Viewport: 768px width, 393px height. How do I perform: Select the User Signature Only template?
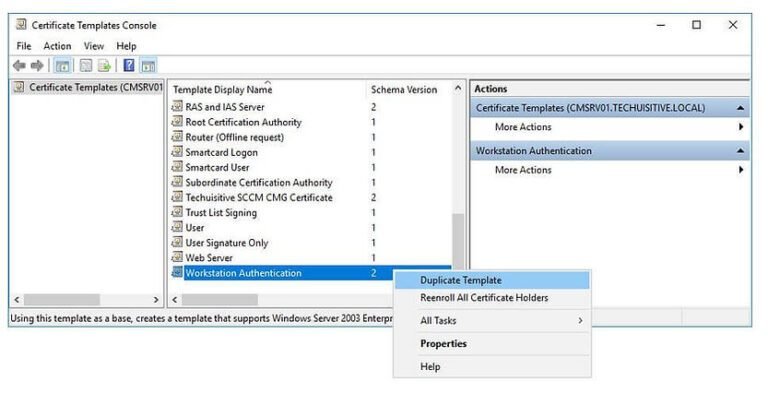(227, 243)
